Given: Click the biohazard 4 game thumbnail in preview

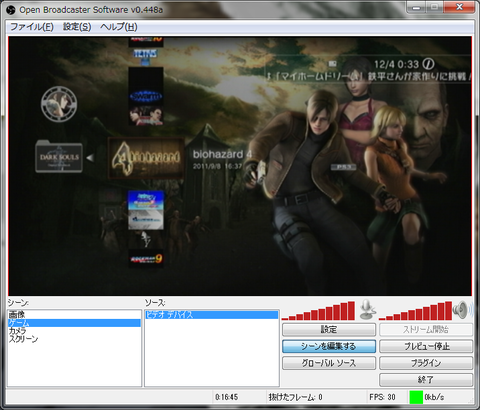Looking at the screenshot, I should tap(146, 158).
